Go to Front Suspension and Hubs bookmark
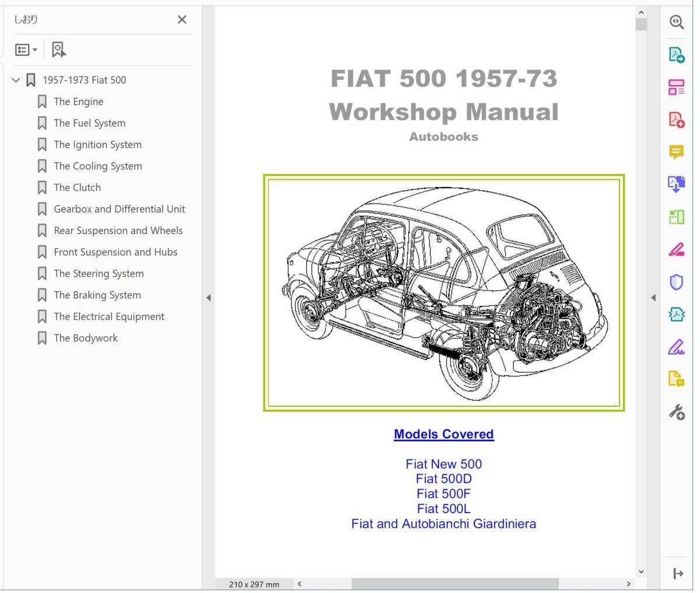 (116, 252)
